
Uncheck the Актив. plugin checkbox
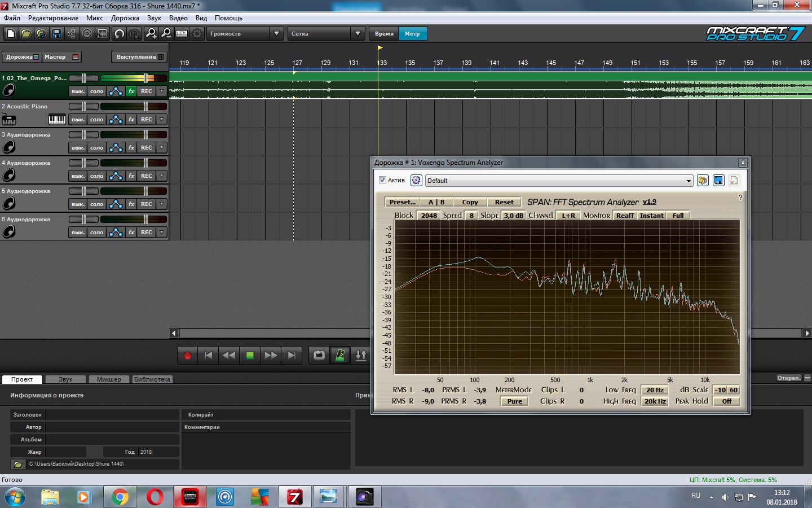[382, 180]
